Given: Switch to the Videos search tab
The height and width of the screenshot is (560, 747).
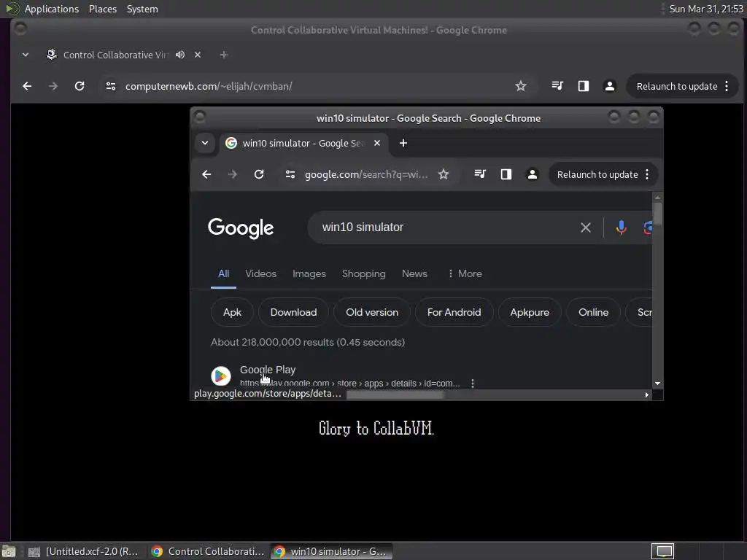Looking at the screenshot, I should pyautogui.click(x=260, y=274).
